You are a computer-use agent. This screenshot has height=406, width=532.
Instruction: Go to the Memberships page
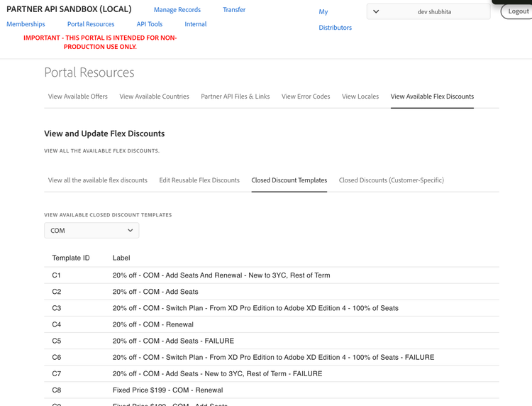point(26,24)
